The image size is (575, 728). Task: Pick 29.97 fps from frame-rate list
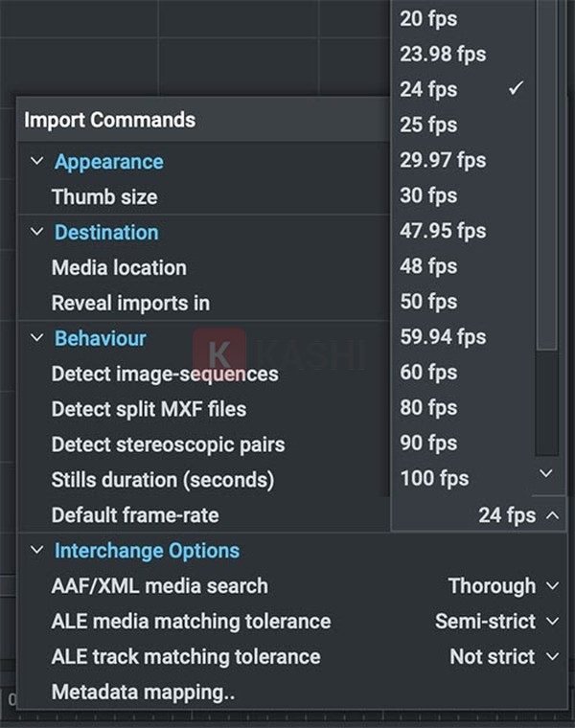[x=443, y=160]
